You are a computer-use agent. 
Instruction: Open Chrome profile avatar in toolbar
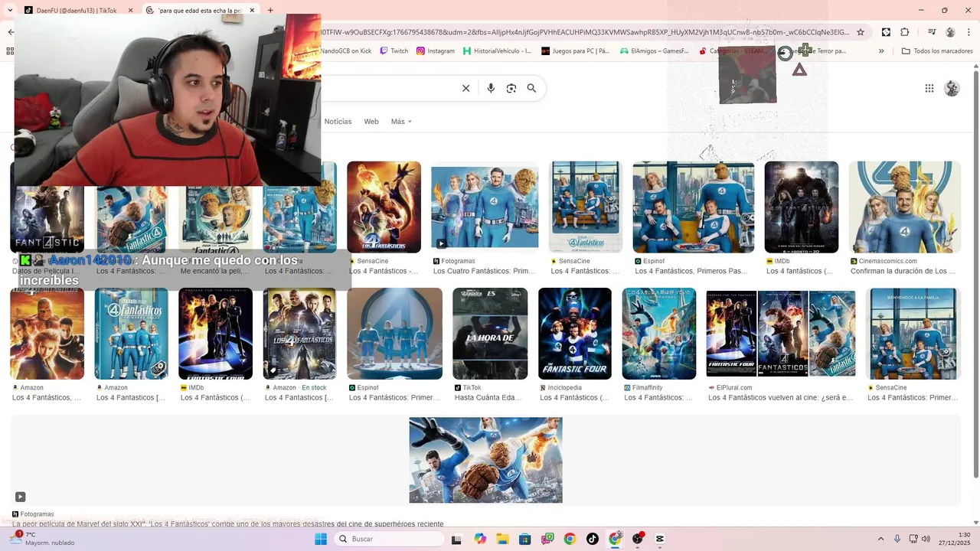[x=950, y=32]
